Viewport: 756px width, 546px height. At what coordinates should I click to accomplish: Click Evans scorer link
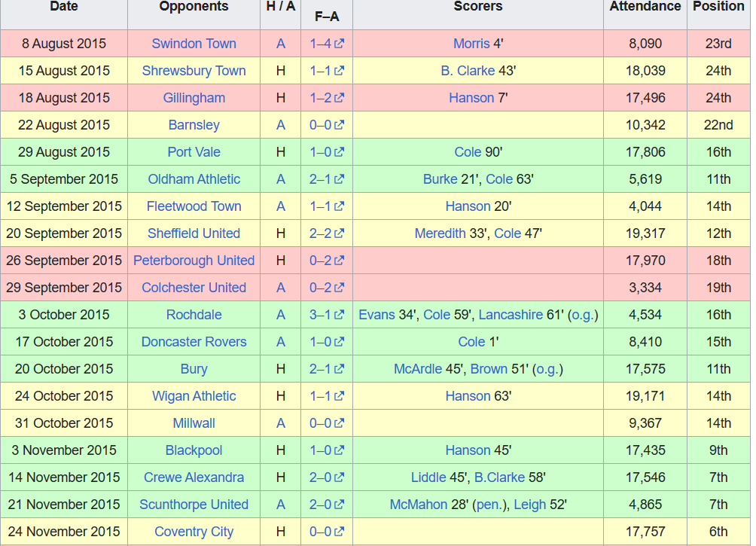[376, 315]
